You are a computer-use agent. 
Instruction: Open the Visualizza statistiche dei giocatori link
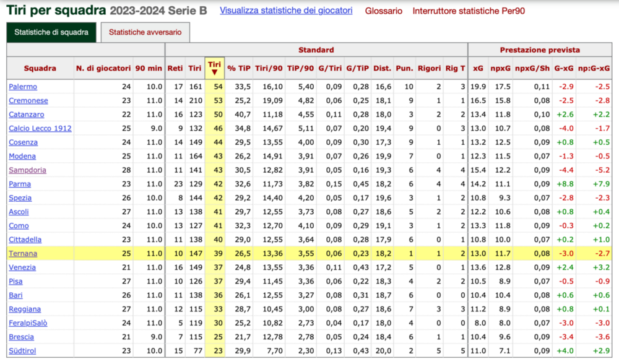pyautogui.click(x=286, y=11)
